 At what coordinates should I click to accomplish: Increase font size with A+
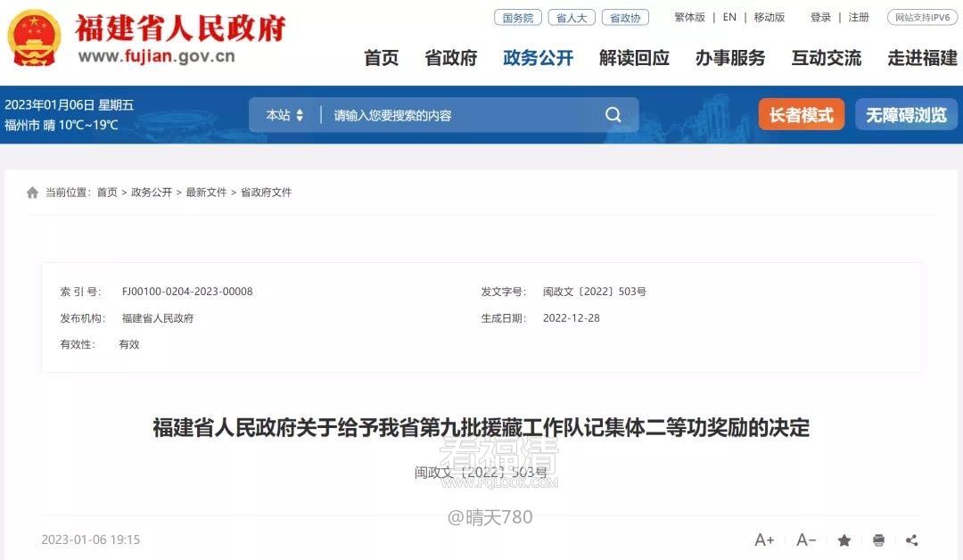coord(764,539)
